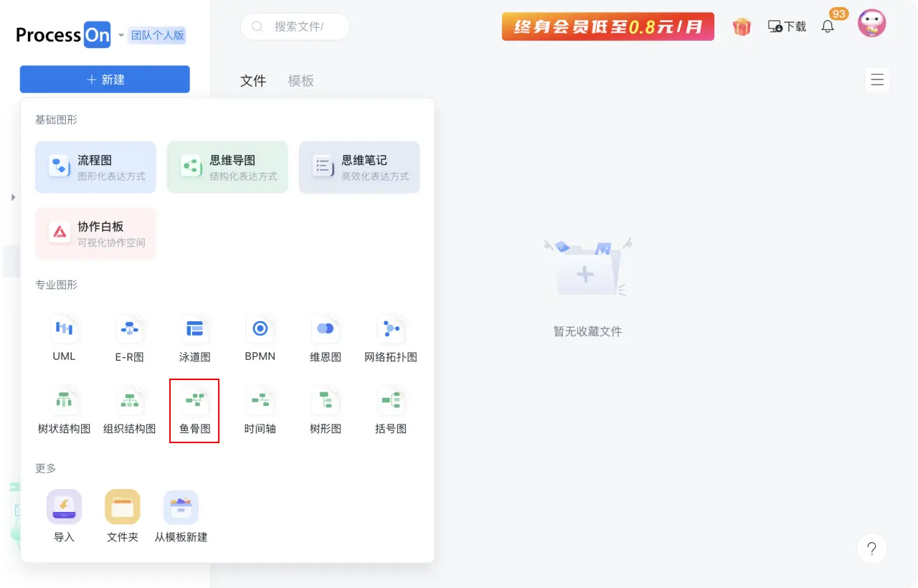Start a 协作白板 collaborative whiteboard
The height and width of the screenshot is (588, 918).
coord(95,233)
